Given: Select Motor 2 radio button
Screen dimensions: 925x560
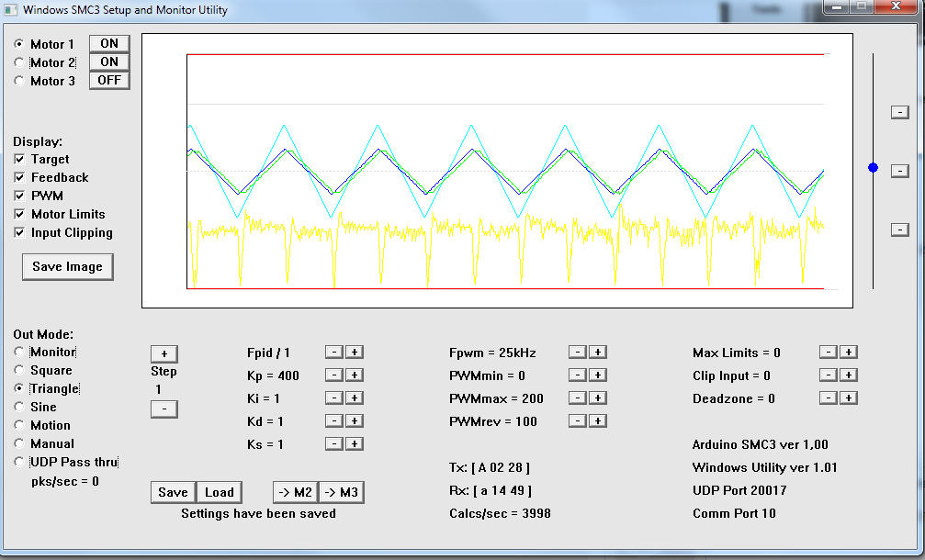Looking at the screenshot, I should [x=19, y=62].
